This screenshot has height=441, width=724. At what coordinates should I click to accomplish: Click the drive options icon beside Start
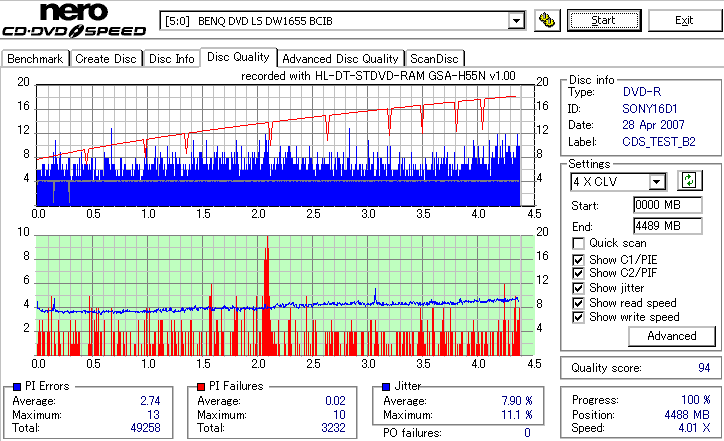[x=547, y=20]
